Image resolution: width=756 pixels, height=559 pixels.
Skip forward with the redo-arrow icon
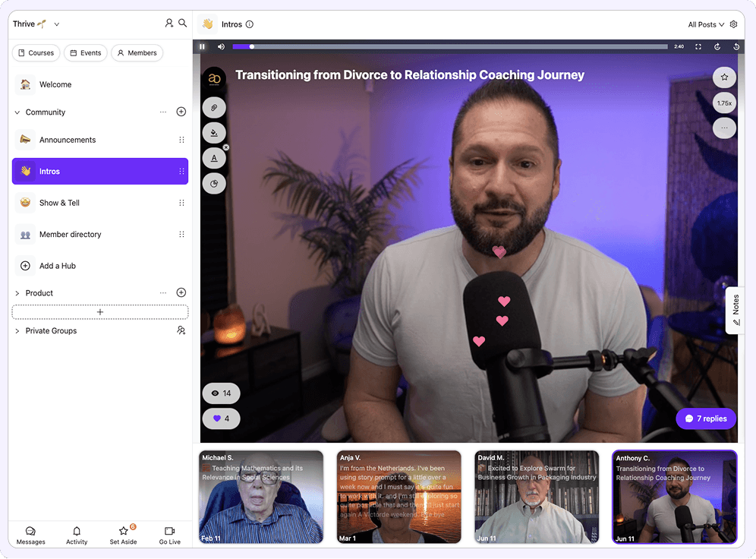(x=717, y=47)
